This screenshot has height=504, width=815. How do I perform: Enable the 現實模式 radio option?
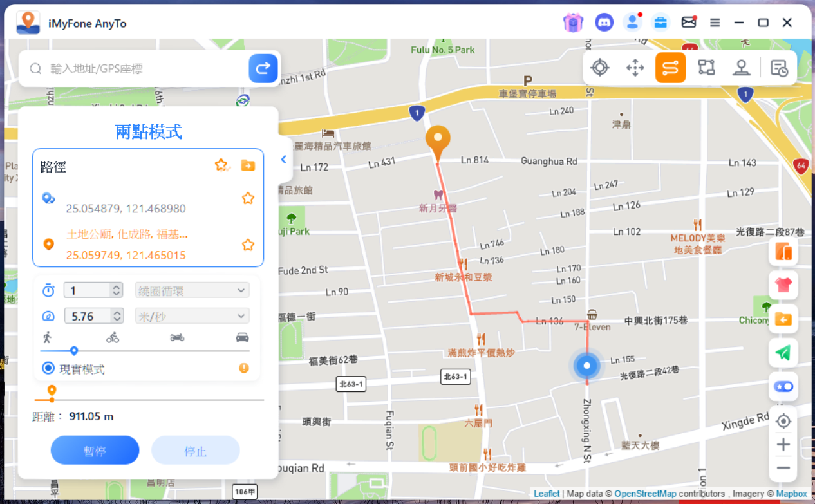[48, 368]
